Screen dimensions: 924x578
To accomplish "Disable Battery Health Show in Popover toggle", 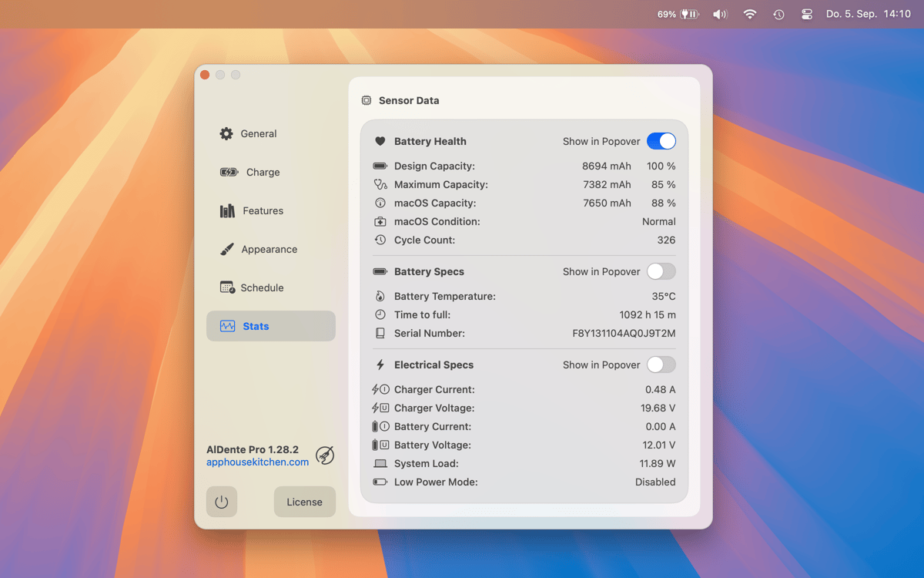I will pyautogui.click(x=661, y=141).
